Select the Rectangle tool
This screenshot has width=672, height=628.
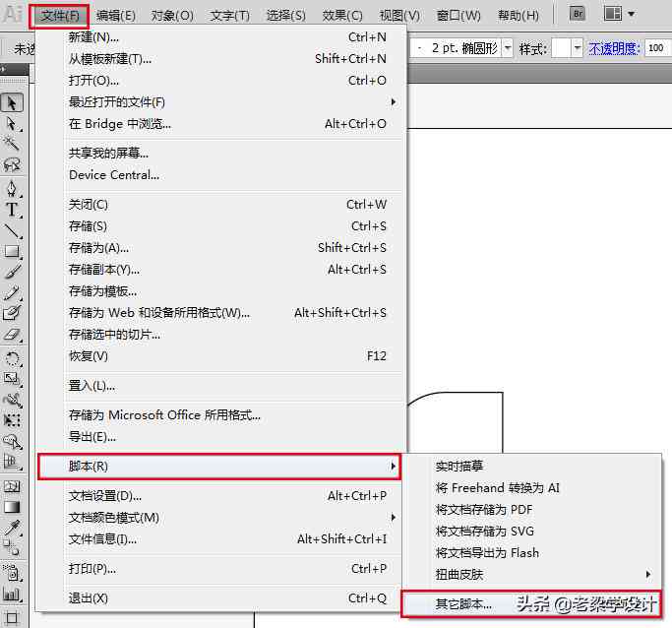pyautogui.click(x=12, y=251)
